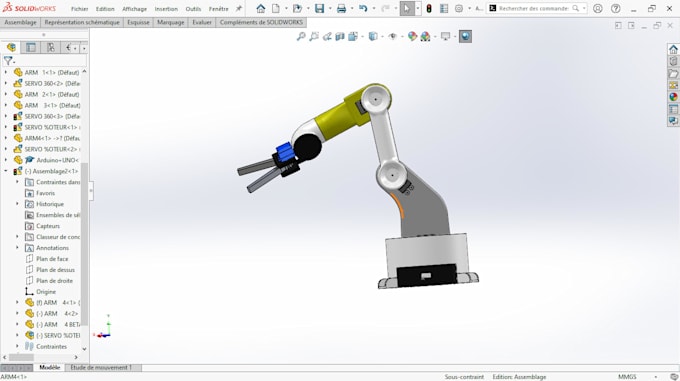Screen dimensions: 680x381
Task: Open the file properties icon
Action: [444, 8]
